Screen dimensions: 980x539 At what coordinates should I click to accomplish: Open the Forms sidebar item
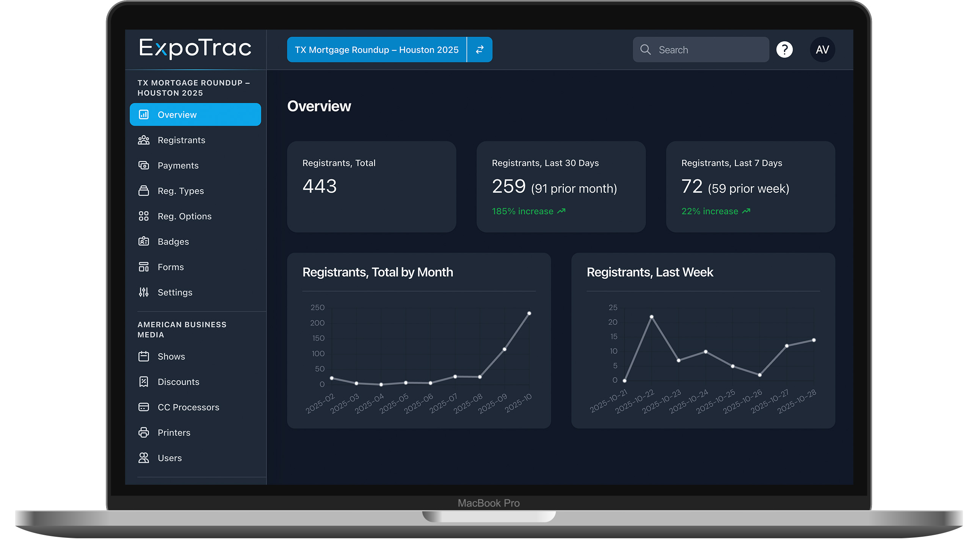click(171, 267)
